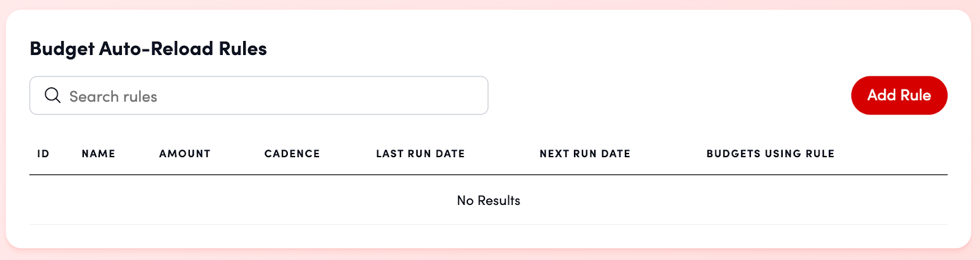Sort rules by CADENCE column header

(x=292, y=154)
